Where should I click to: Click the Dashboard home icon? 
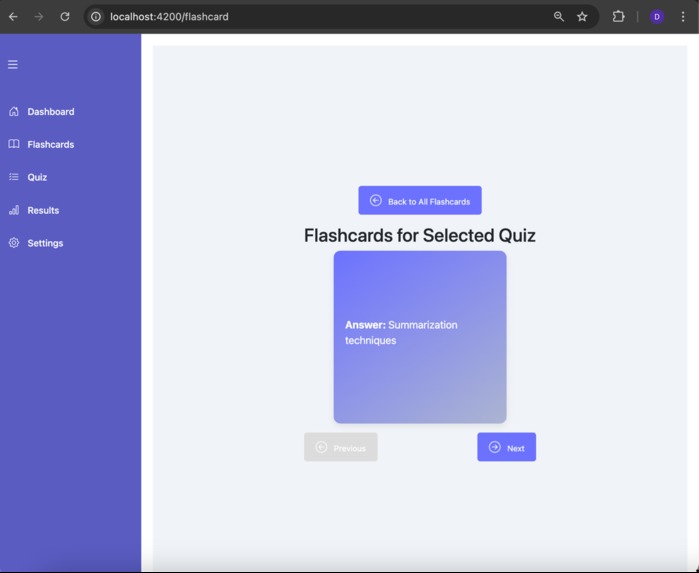click(x=14, y=111)
